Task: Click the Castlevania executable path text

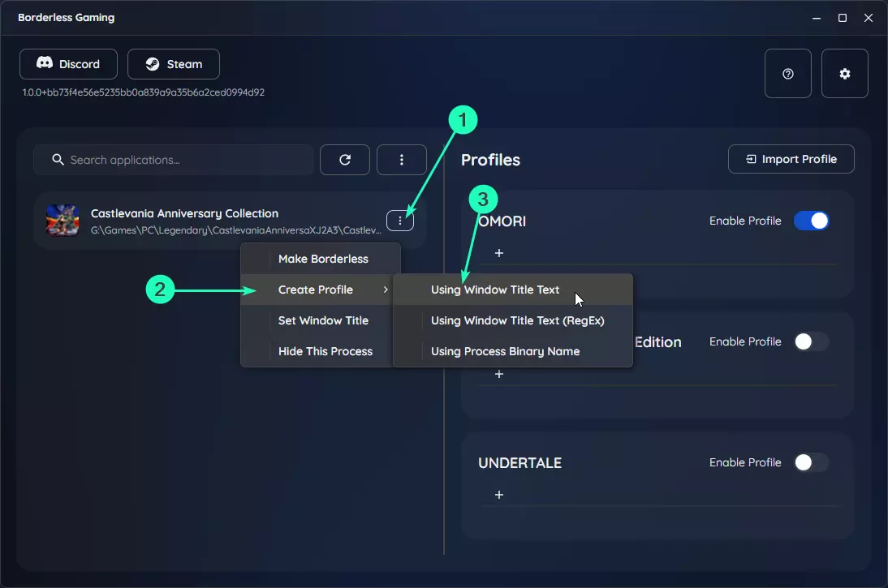Action: coord(236,230)
